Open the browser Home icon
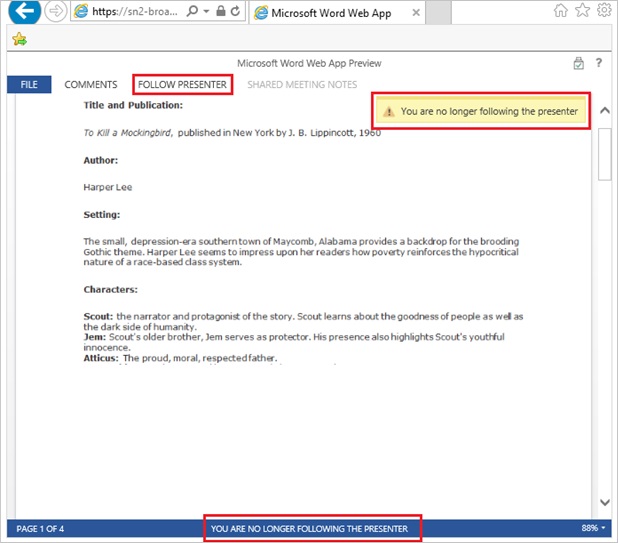This screenshot has height=543, width=618. pos(562,11)
